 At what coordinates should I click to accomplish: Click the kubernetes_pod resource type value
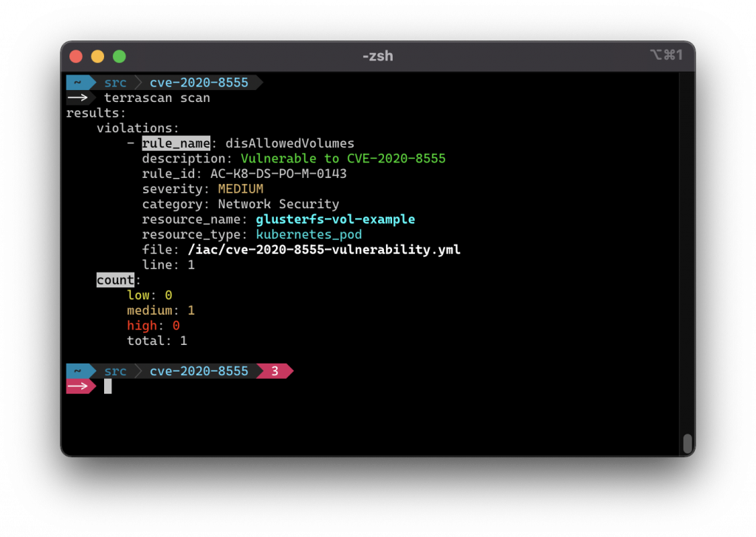(x=309, y=234)
